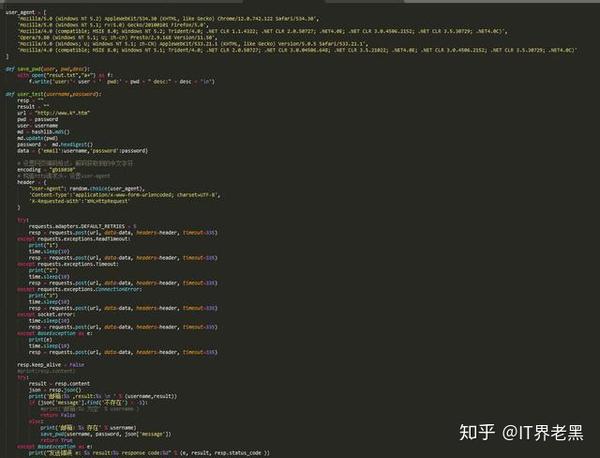Click the requests.adapters.DEFAULT_RETRIES = 5 line
600x458 pixels.
(x=83, y=226)
